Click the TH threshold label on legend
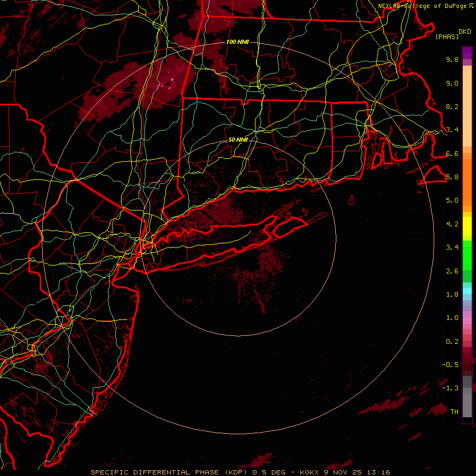The height and width of the screenshot is (476, 476). [x=454, y=412]
